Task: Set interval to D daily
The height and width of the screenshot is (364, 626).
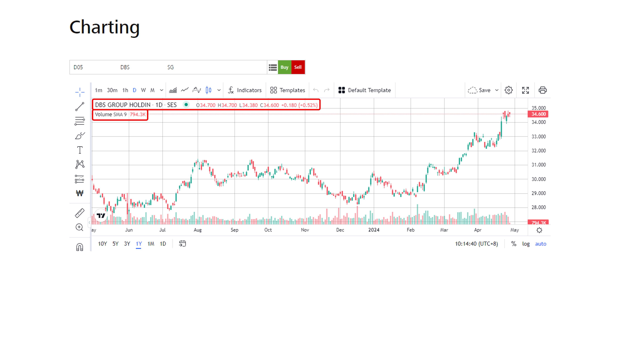Action: click(x=134, y=90)
